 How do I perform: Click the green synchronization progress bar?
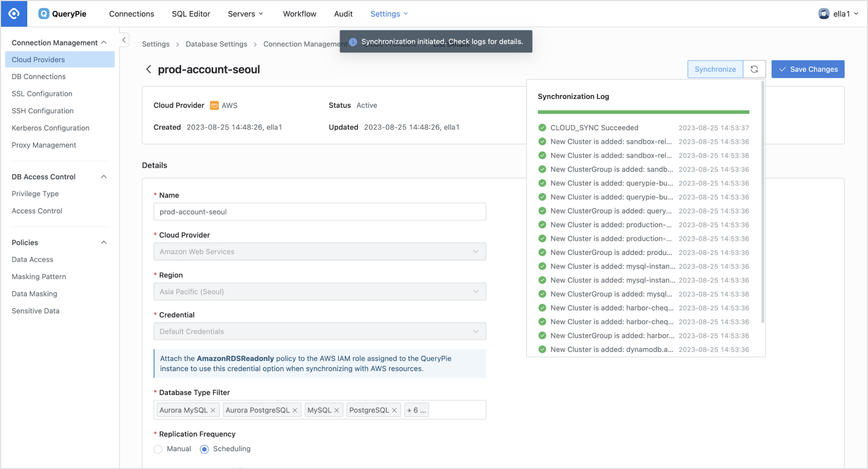pos(643,112)
